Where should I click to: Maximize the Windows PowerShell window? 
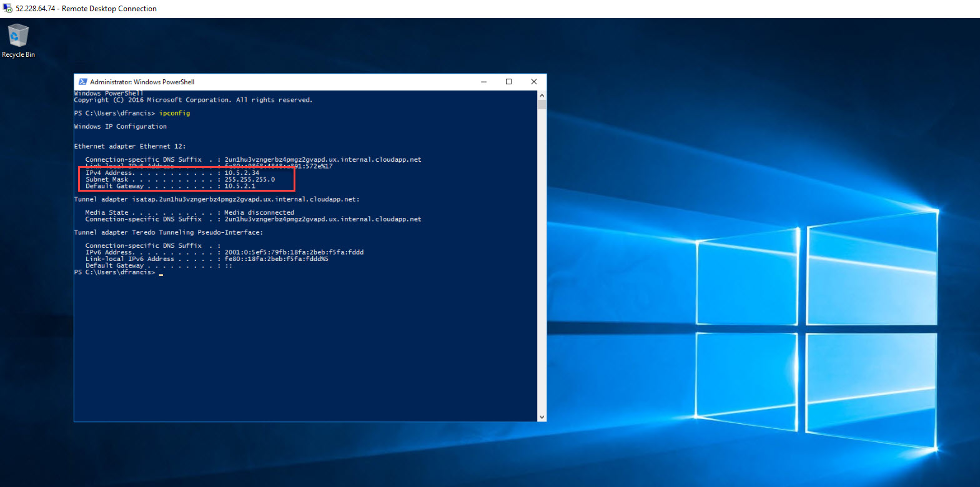508,82
